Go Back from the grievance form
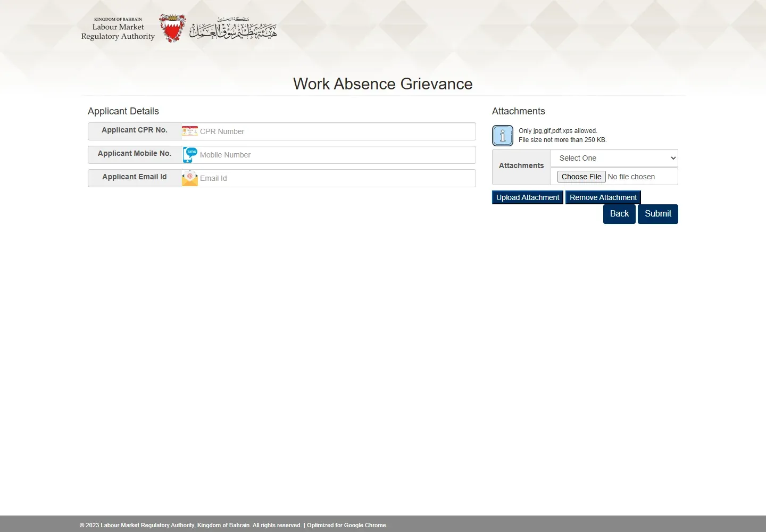 pyautogui.click(x=619, y=214)
